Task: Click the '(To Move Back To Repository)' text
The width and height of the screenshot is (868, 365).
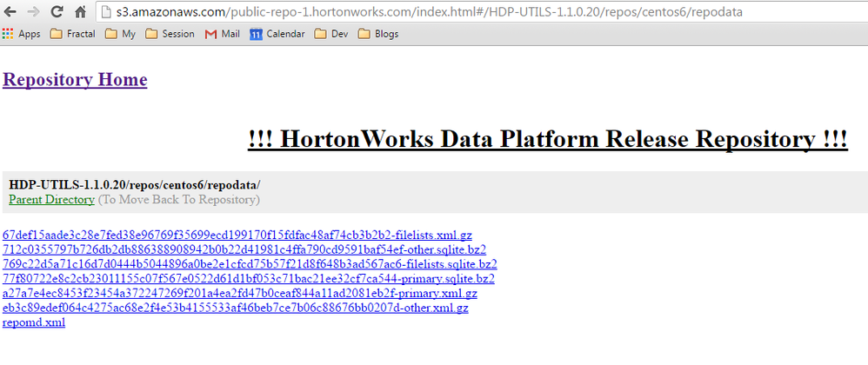Action: coord(179,200)
